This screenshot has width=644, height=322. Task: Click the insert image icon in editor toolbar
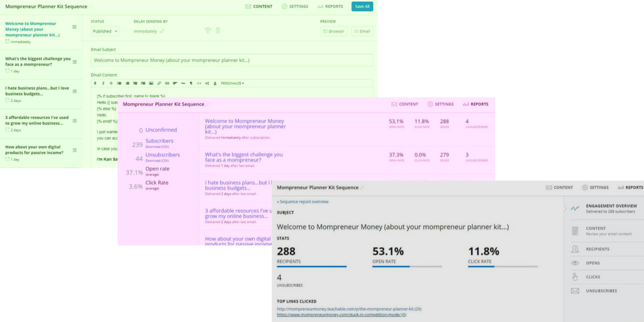[151, 84]
